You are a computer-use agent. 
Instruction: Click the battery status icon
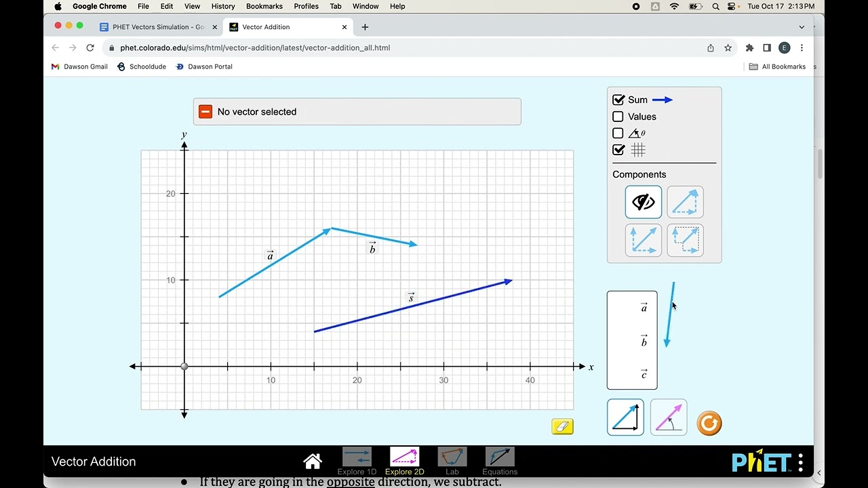click(696, 6)
